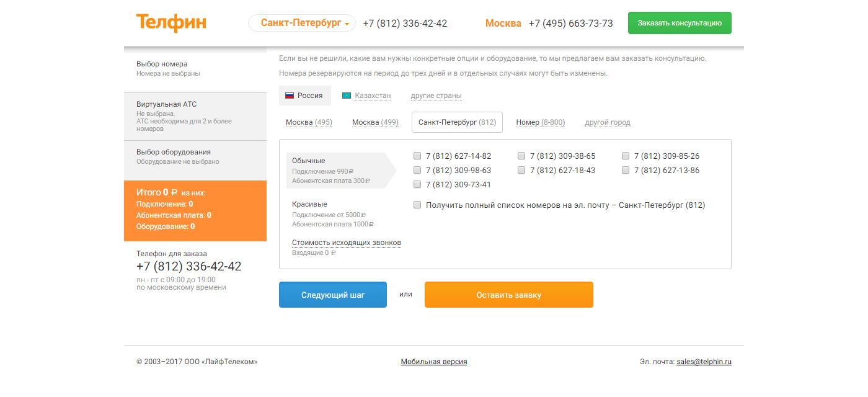Click Абонентская плата 1000 price text
Viewport: 868px width, 397px height.
pos(333,225)
